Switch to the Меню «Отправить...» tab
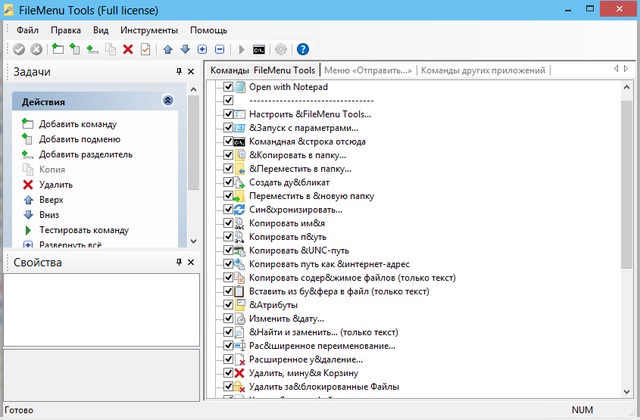 [368, 71]
